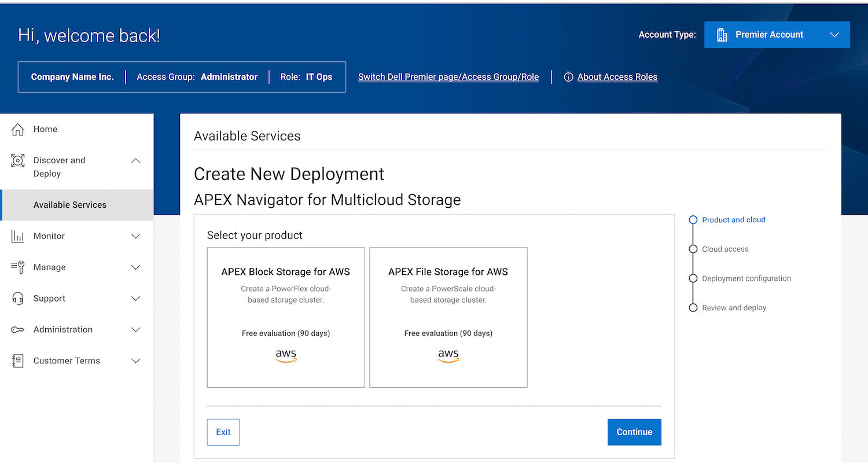The image size is (868, 463).
Task: Click the Select your product label
Action: pyautogui.click(x=255, y=236)
